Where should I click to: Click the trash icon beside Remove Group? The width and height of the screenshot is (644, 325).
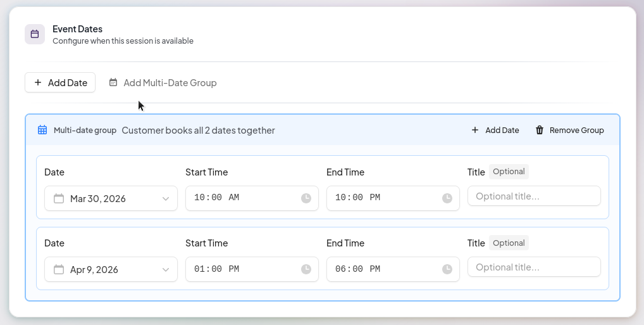point(540,130)
